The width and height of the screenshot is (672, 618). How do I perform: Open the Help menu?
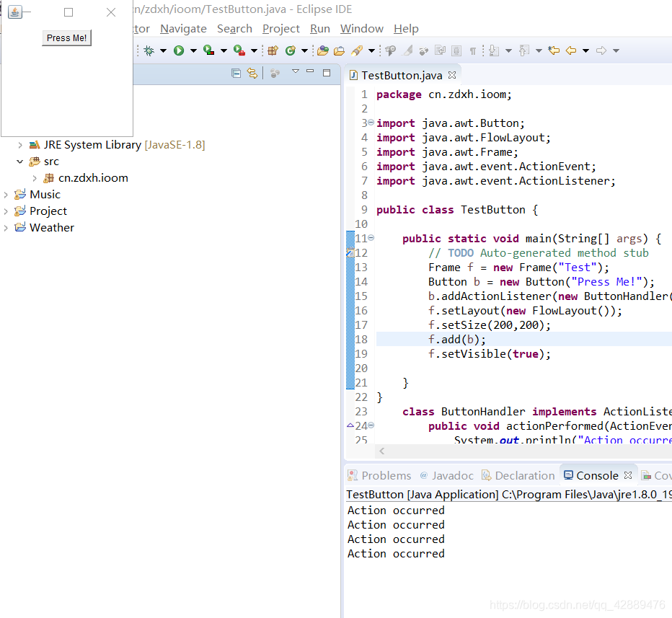[406, 29]
